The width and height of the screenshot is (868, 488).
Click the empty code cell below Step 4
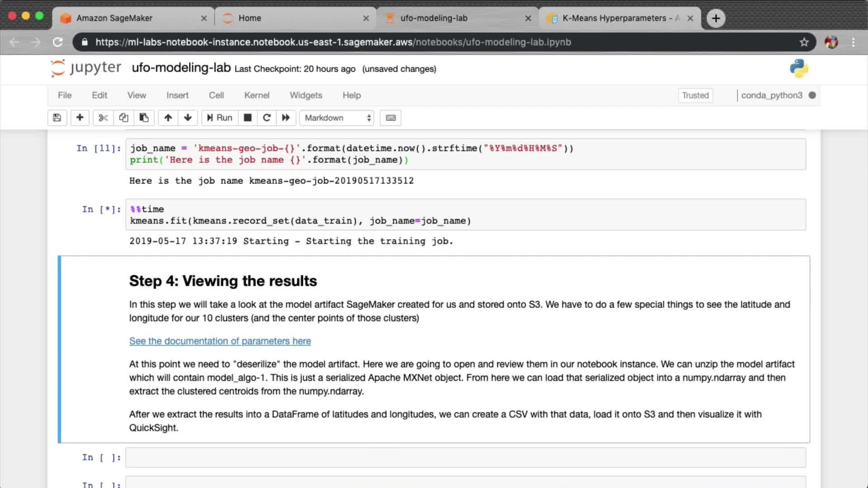(x=466, y=458)
